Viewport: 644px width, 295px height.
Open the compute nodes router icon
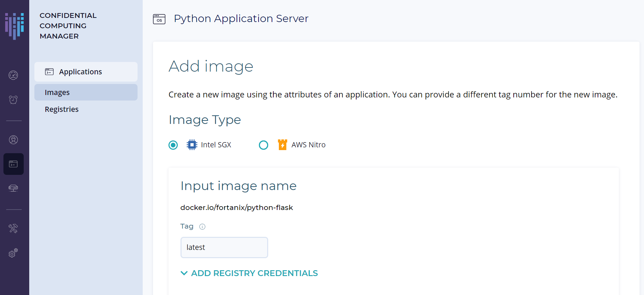coord(13,188)
